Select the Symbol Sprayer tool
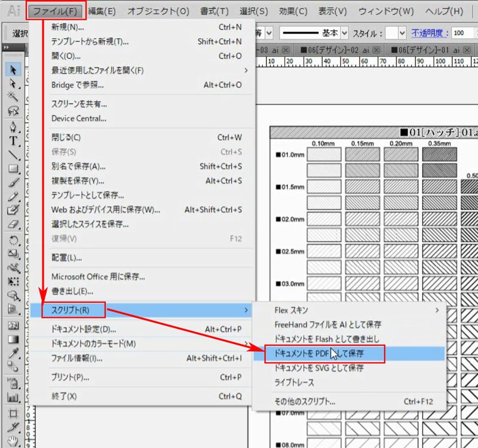The width and height of the screenshot is (478, 448). [x=13, y=383]
